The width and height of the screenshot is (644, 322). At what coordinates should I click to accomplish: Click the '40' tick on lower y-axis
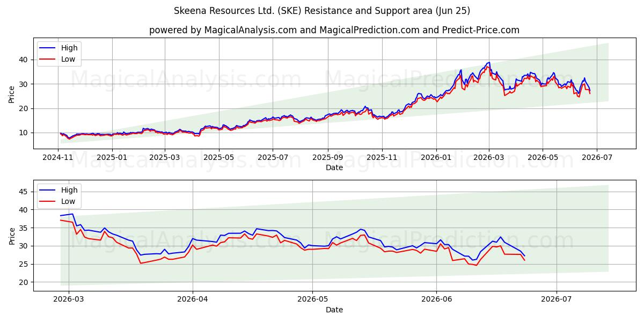25,210
